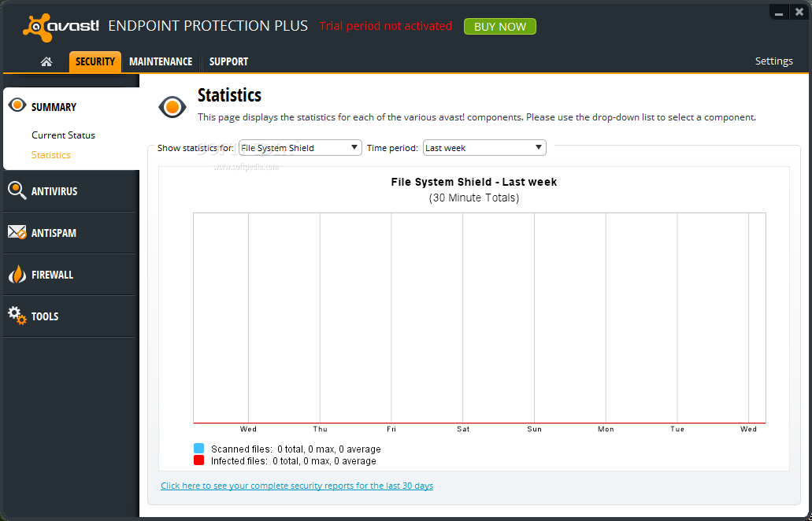This screenshot has height=521, width=812.
Task: Click the 'Thu' axis label
Action: coord(320,429)
